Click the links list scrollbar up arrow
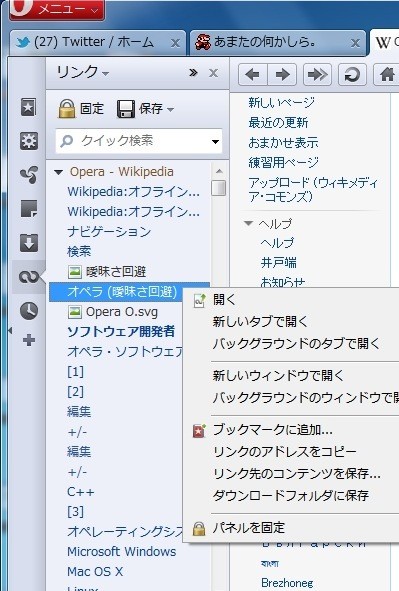Screen dimensions: 399x591 pos(219,171)
